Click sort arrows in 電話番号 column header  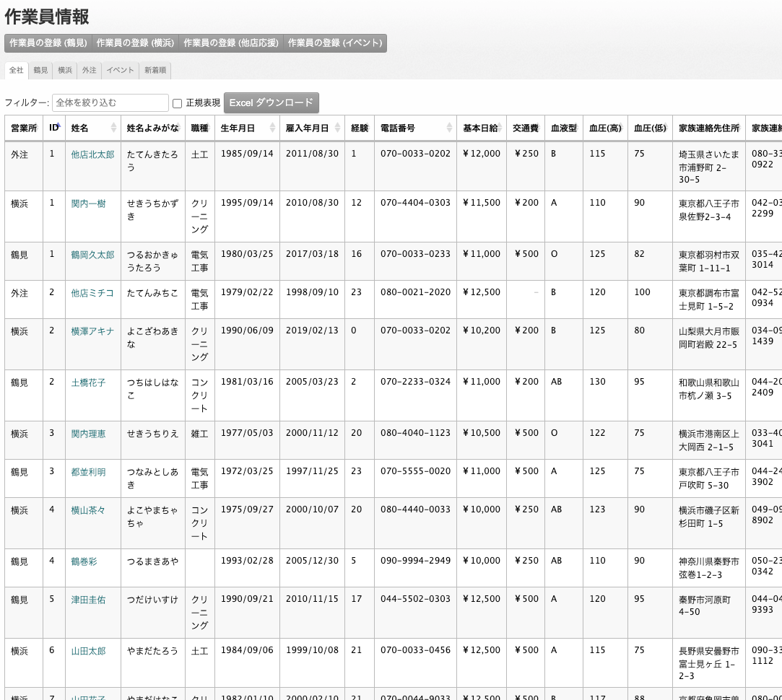tap(449, 128)
